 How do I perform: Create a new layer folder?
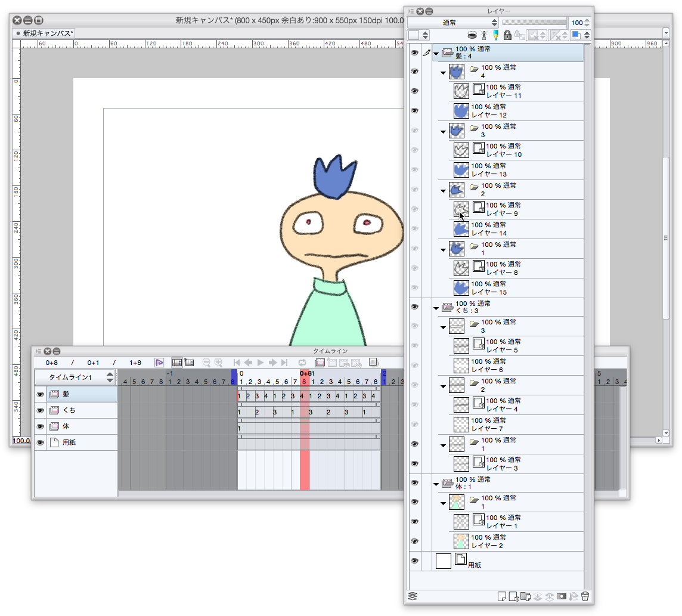click(525, 596)
